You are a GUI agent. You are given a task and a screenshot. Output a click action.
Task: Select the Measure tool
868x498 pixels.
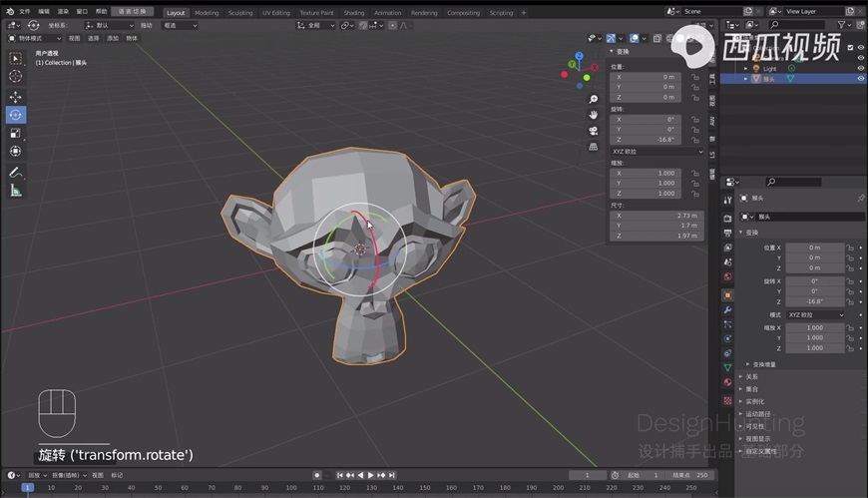point(16,191)
